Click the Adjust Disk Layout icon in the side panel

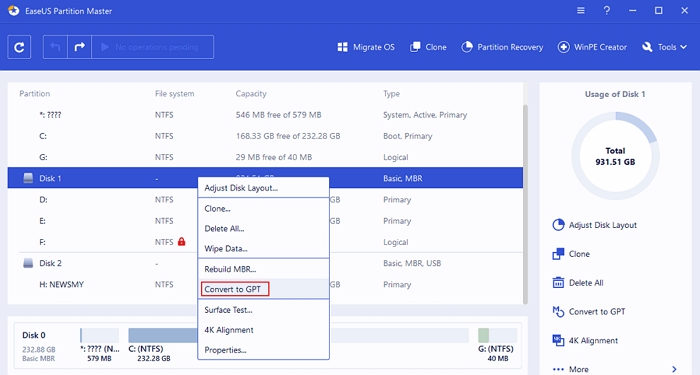[x=558, y=225]
